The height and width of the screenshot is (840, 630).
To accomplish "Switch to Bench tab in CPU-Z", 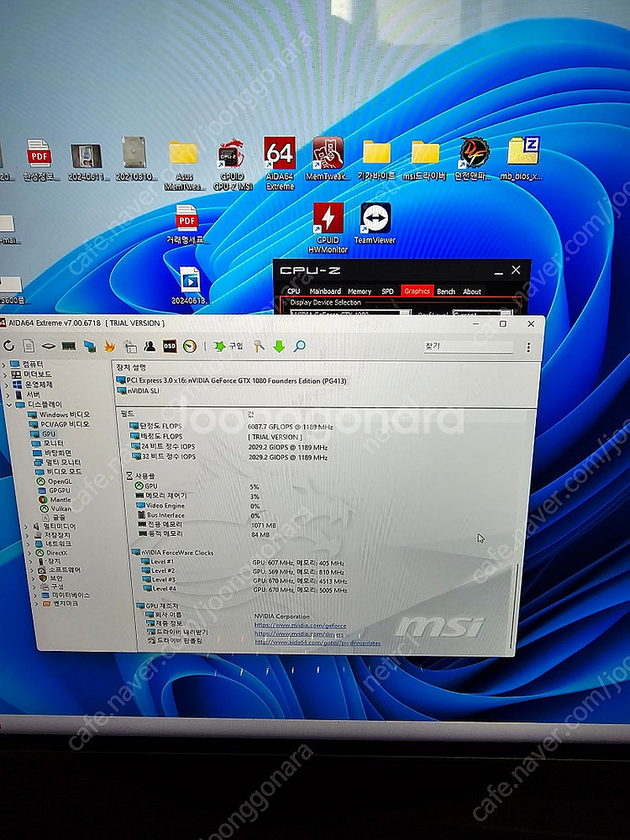I will [446, 291].
